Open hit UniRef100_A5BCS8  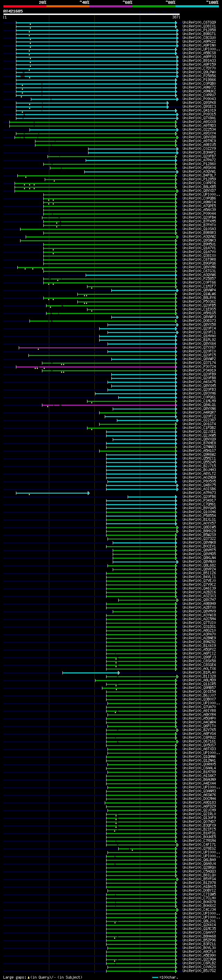(199, 53)
